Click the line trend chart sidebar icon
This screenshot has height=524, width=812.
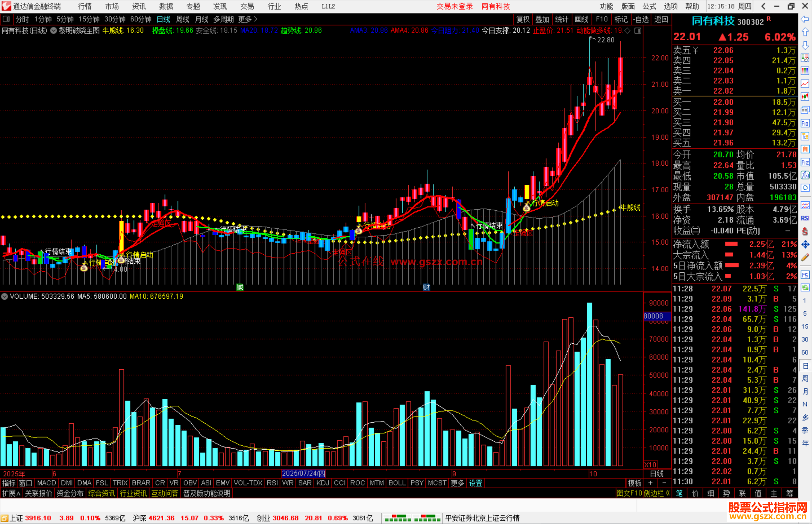coord(805,84)
